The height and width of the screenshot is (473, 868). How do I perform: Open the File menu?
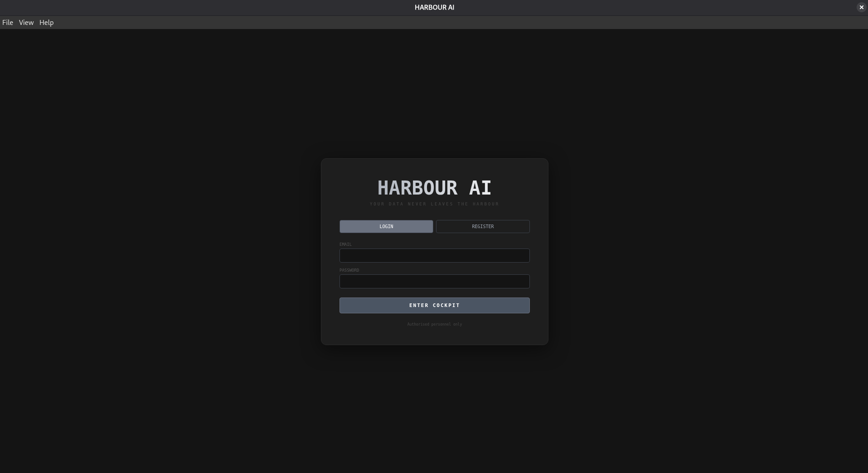point(8,22)
